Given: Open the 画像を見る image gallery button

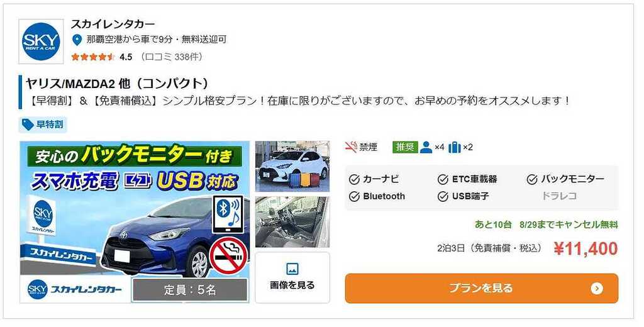Looking at the screenshot, I should [x=292, y=278].
